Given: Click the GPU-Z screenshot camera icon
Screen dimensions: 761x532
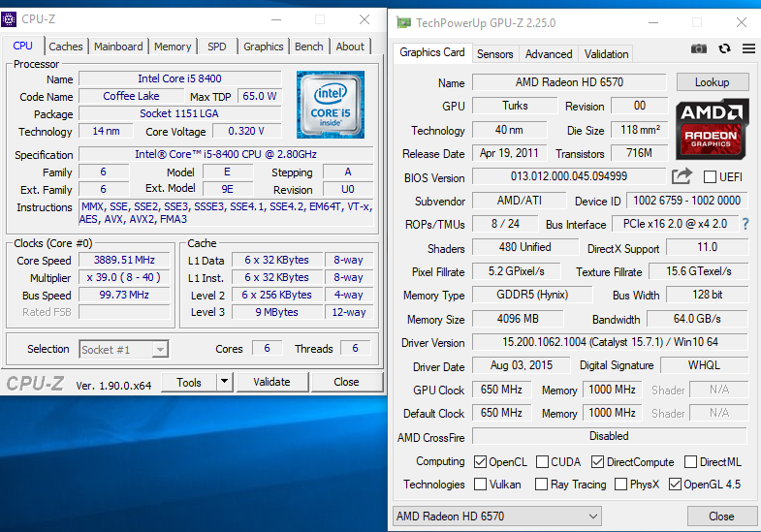Looking at the screenshot, I should (698, 48).
